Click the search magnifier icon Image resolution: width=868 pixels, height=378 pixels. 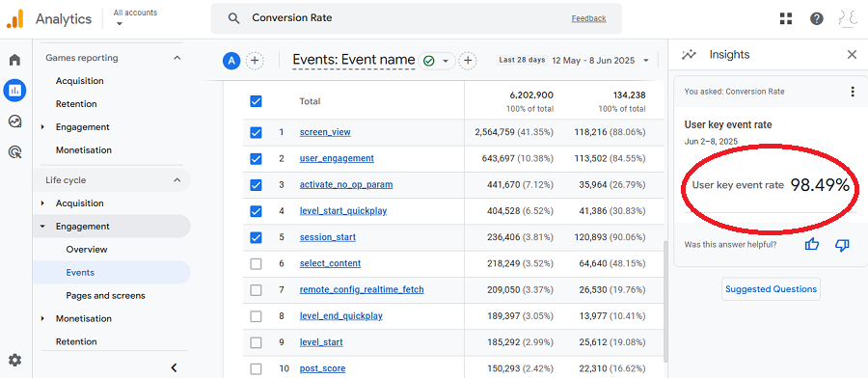pyautogui.click(x=234, y=18)
